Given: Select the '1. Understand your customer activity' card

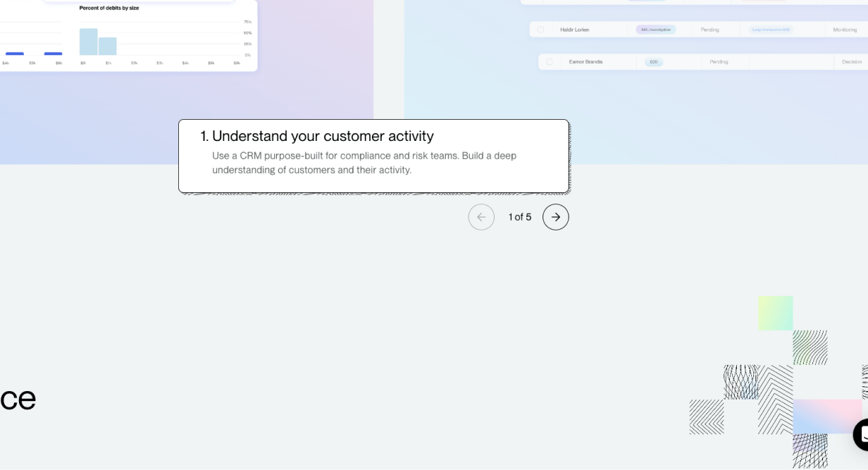Looking at the screenshot, I should (x=373, y=156).
